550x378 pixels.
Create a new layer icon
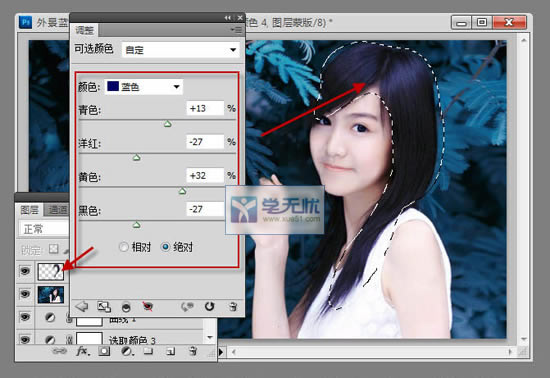[170, 351]
